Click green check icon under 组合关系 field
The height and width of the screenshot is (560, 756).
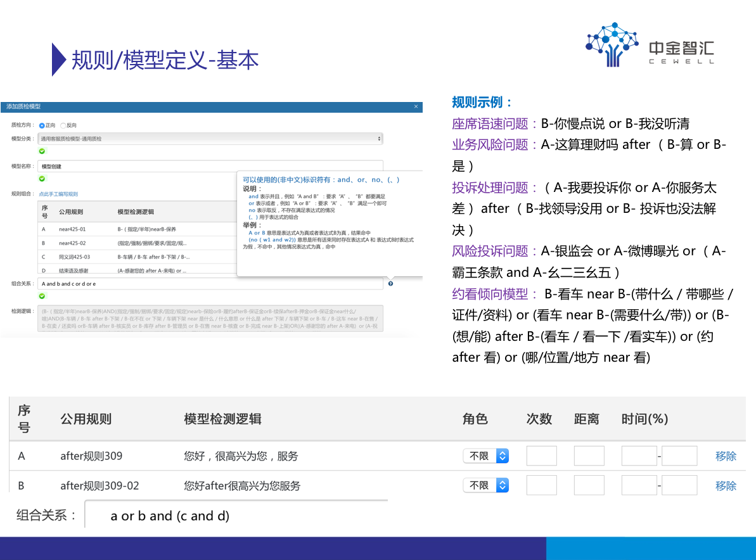pyautogui.click(x=42, y=296)
